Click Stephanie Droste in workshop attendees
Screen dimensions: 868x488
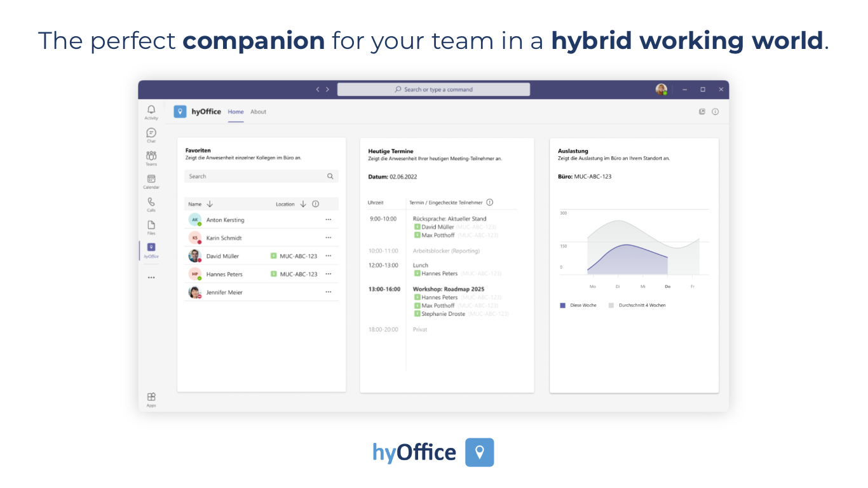(443, 314)
